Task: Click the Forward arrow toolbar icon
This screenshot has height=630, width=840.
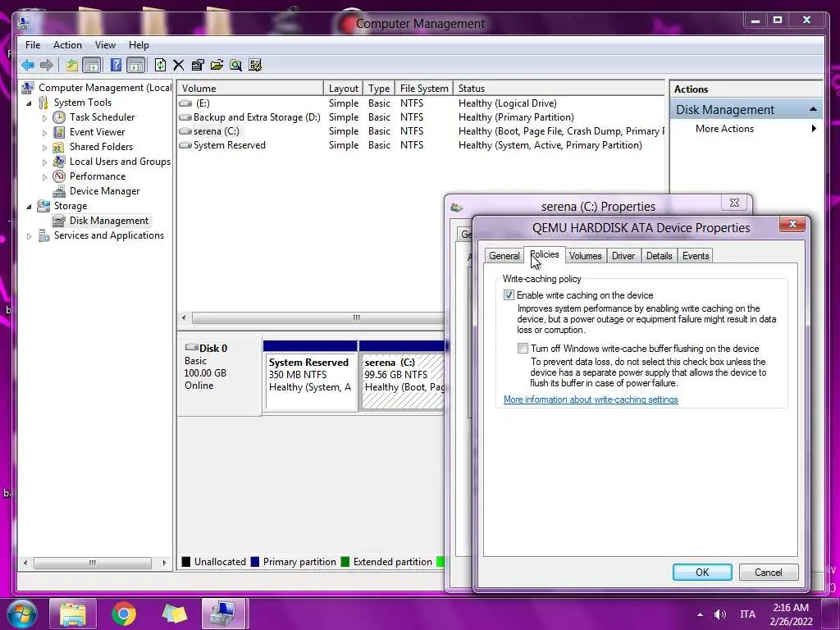Action: point(47,66)
